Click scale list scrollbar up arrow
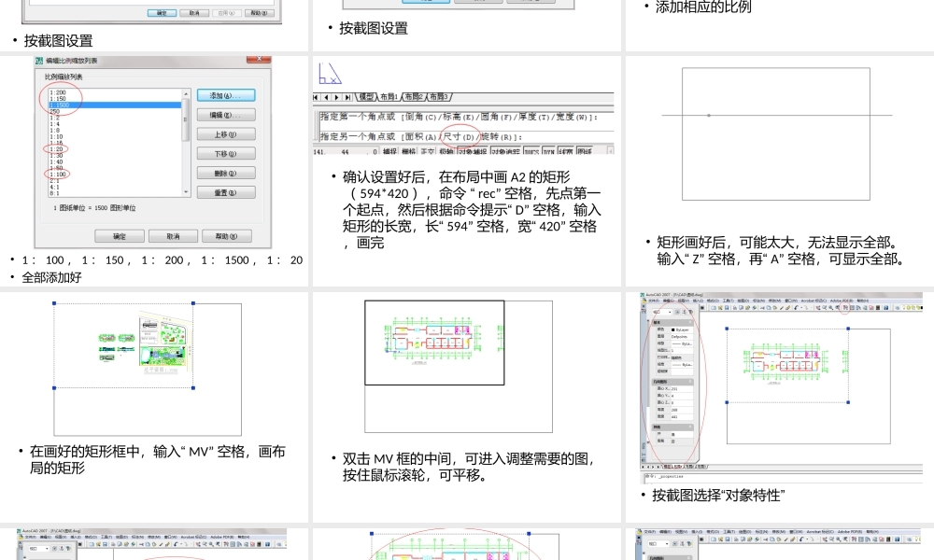 point(186,94)
